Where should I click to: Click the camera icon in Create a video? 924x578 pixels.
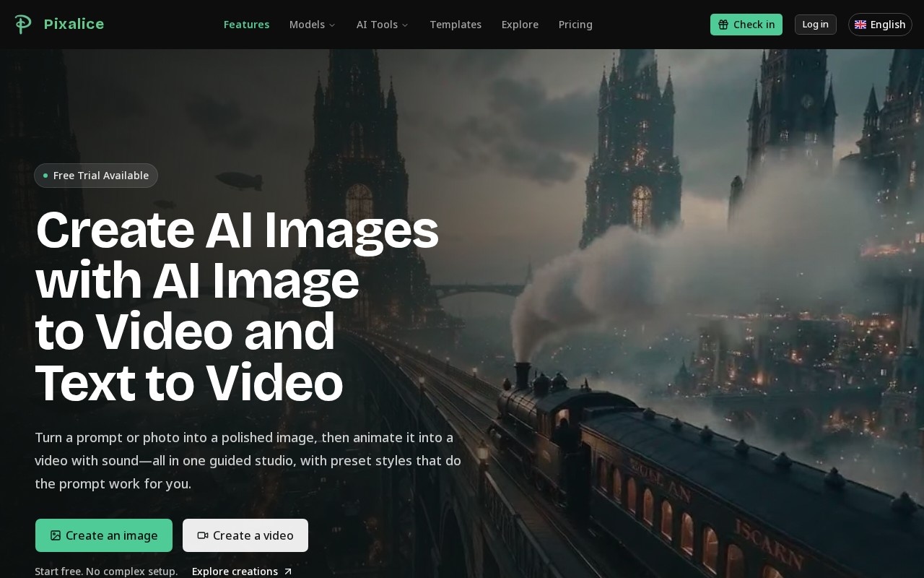pos(203,535)
